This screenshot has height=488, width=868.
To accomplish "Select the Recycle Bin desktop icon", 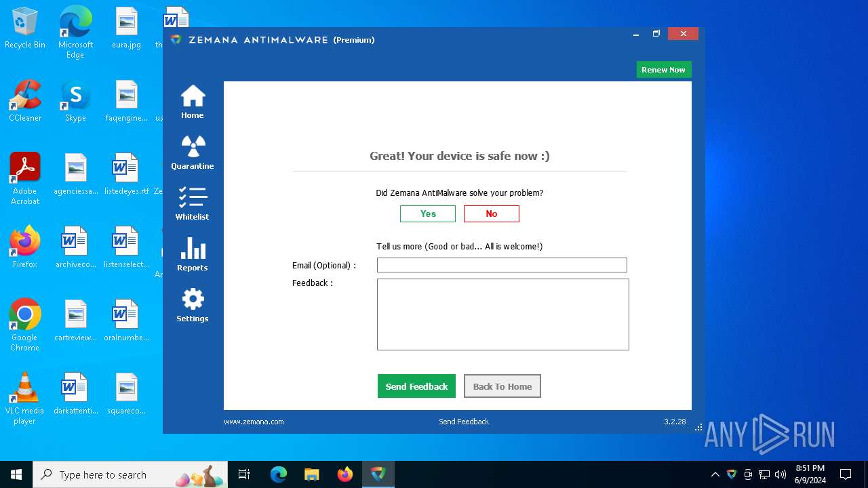I will [x=25, y=28].
